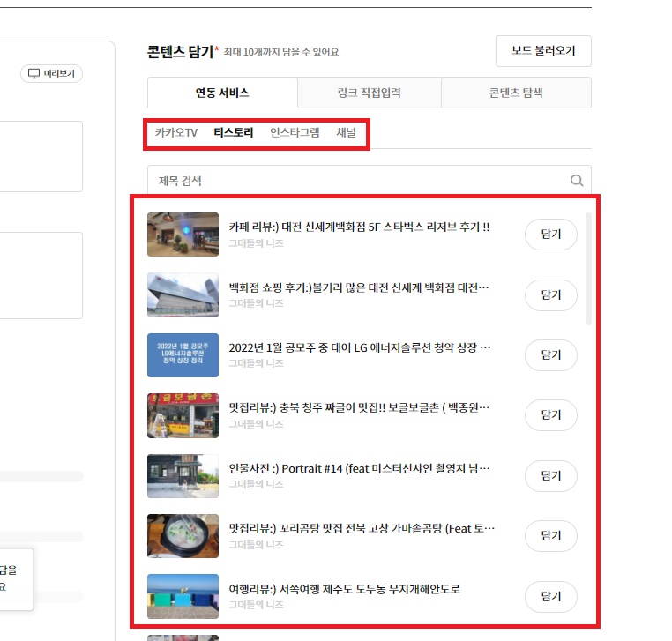Click 담기 for 인물사진 Portrait #14 post
This screenshot has height=641, width=672.
[550, 476]
